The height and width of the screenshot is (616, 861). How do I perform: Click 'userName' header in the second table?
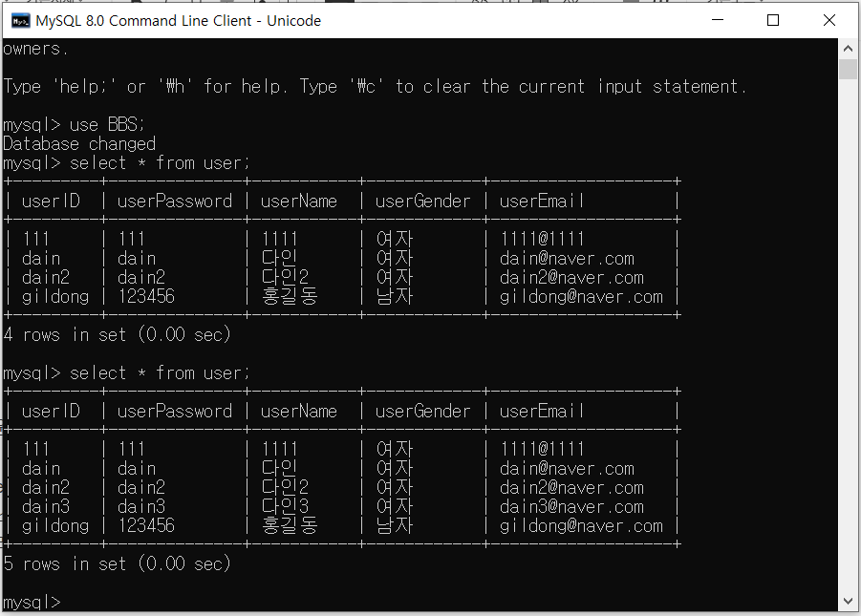pos(299,411)
